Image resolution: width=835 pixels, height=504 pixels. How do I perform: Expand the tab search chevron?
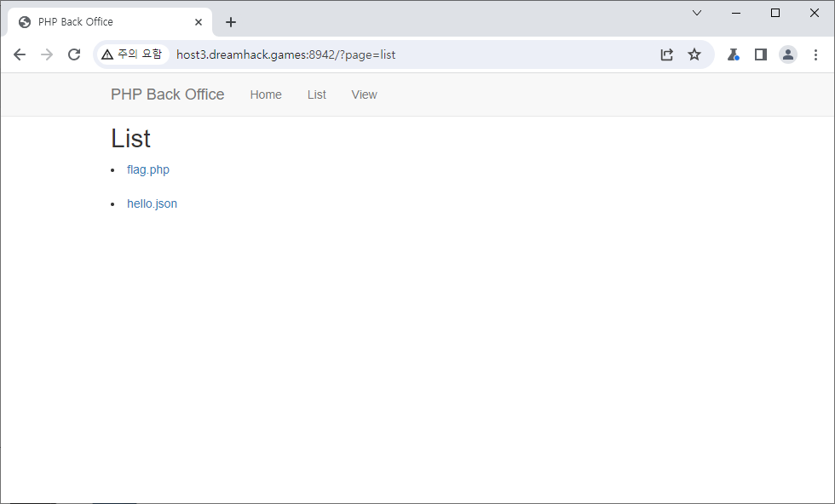[x=697, y=13]
